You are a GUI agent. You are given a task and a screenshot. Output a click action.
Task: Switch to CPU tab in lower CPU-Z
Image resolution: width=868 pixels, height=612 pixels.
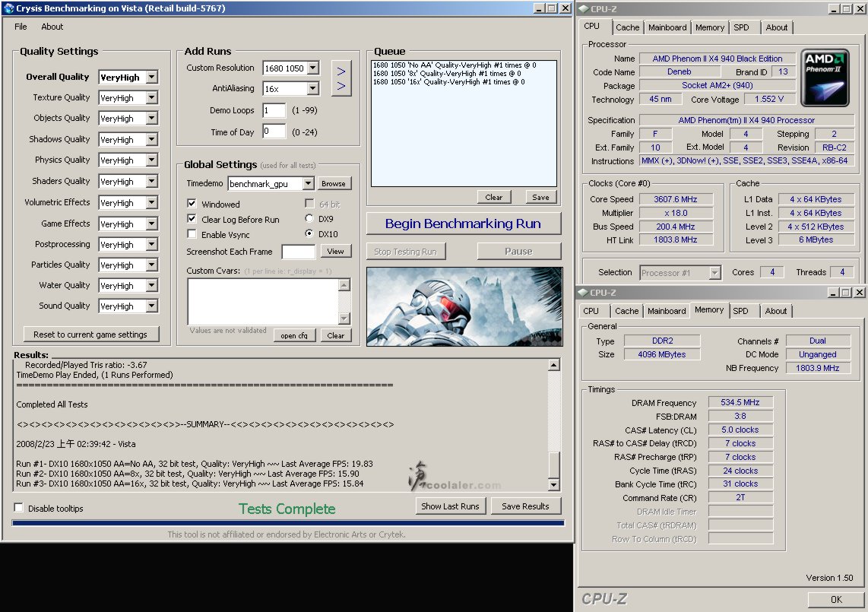click(x=591, y=311)
